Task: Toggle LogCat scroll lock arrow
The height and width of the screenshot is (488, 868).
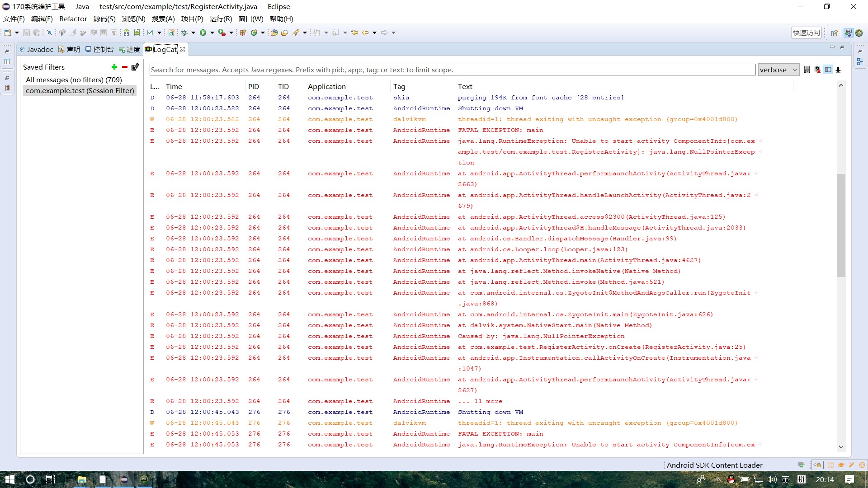Action: pyautogui.click(x=839, y=70)
